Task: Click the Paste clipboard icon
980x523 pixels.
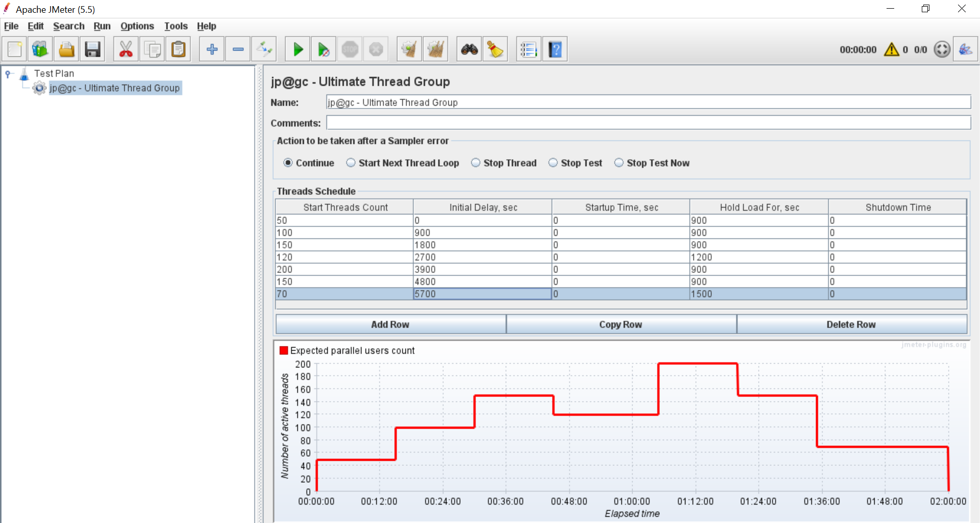Action: point(178,49)
